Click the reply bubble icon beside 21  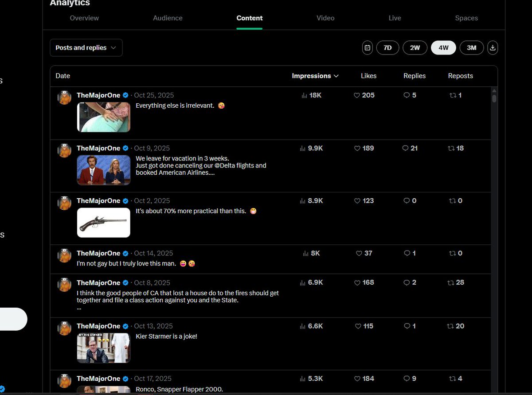tap(405, 148)
